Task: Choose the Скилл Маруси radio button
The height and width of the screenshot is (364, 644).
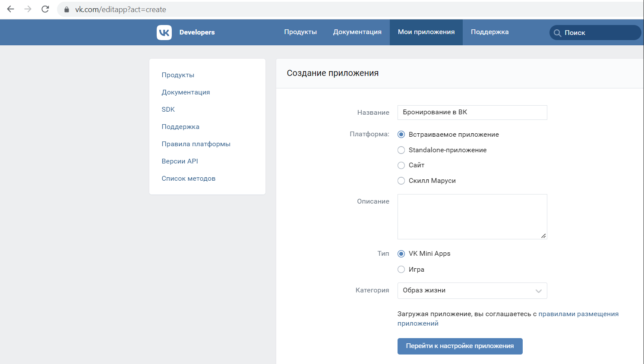Action: click(x=401, y=181)
